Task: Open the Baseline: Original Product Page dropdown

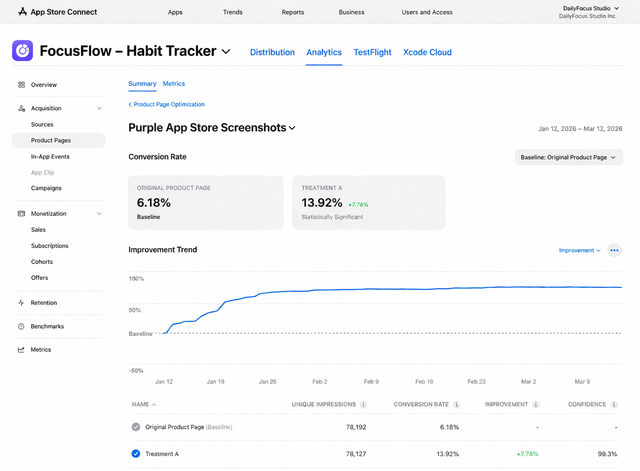Action: click(569, 157)
